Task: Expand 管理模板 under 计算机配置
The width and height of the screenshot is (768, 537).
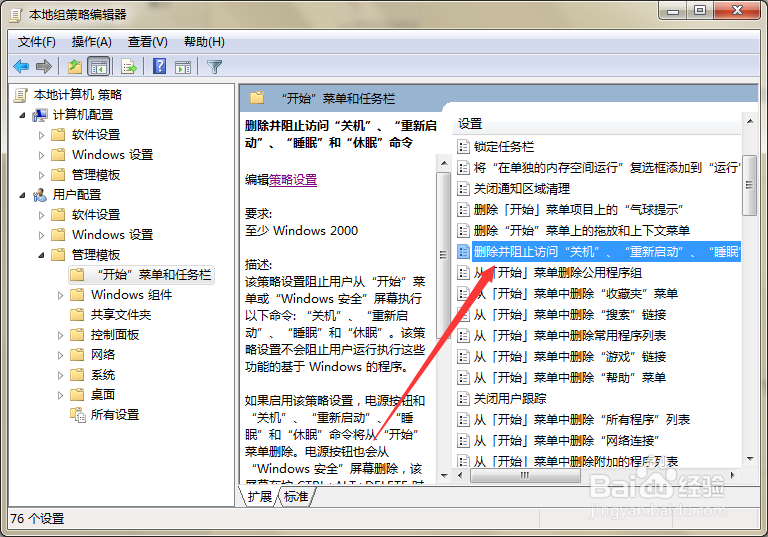Action: (x=41, y=175)
